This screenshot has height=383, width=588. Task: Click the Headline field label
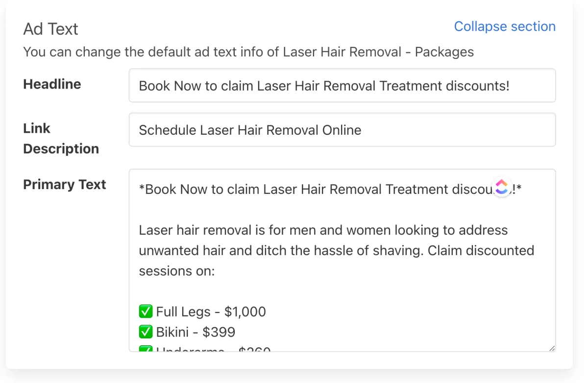pyautogui.click(x=52, y=84)
